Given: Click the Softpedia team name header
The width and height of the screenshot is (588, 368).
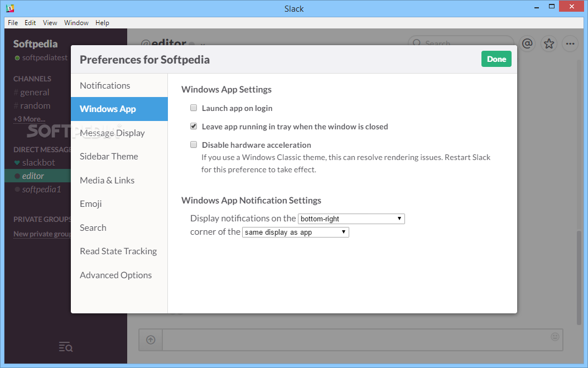Looking at the screenshot, I should pos(35,44).
